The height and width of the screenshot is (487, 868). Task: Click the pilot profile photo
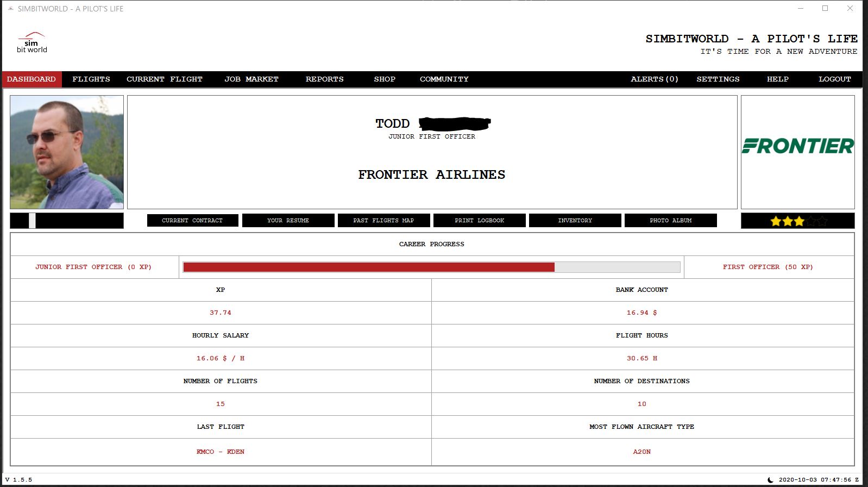pyautogui.click(x=67, y=152)
